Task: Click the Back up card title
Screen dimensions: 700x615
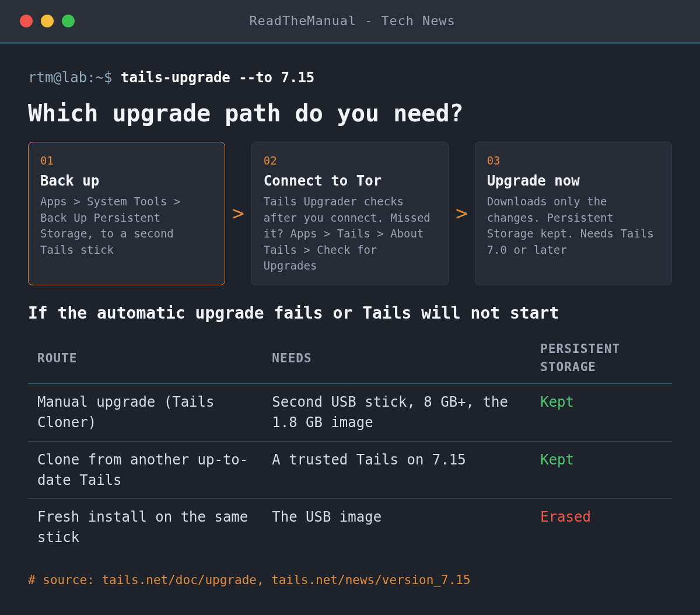Action: (x=70, y=181)
